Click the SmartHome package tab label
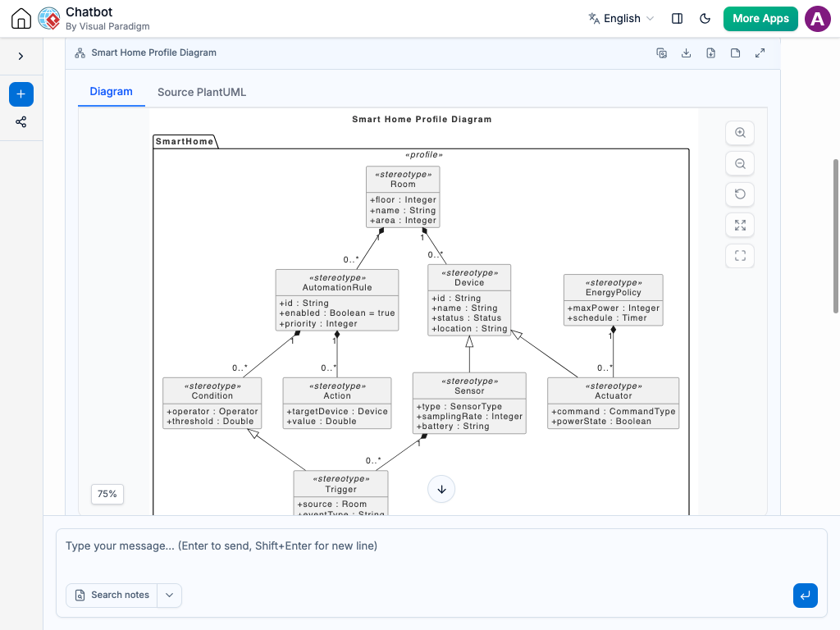840x630 pixels. tap(185, 141)
